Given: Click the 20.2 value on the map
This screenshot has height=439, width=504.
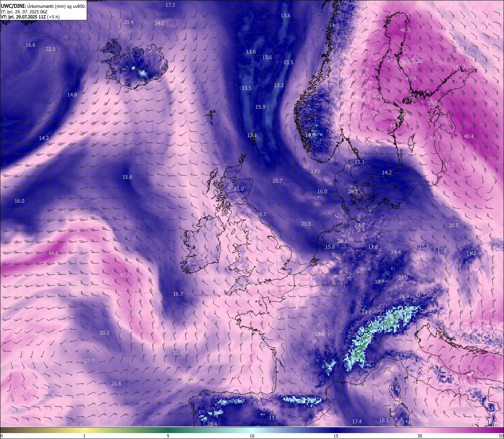Looking at the screenshot, I should (104, 333).
